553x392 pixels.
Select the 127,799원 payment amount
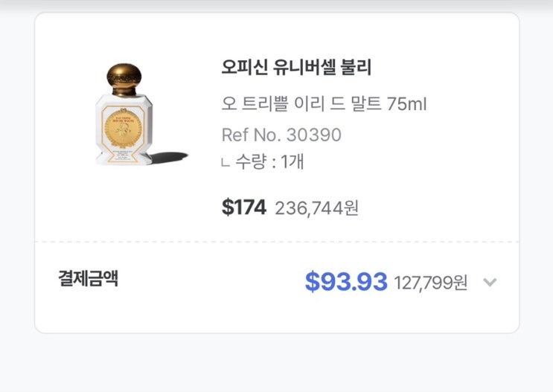point(431,283)
